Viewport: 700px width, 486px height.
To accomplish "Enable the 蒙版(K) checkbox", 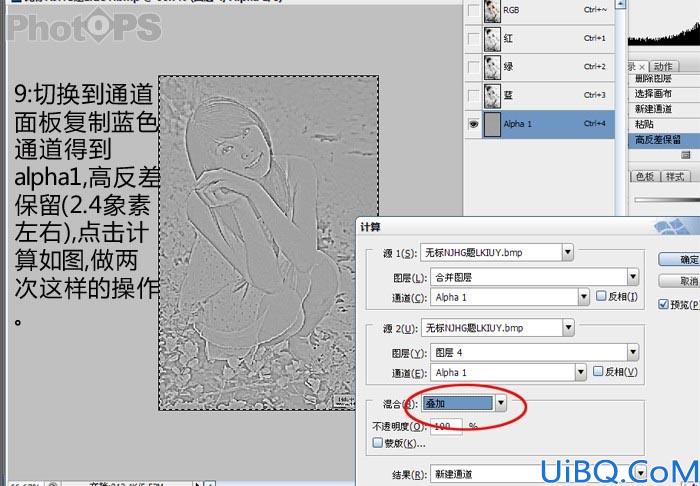I will 378,443.
